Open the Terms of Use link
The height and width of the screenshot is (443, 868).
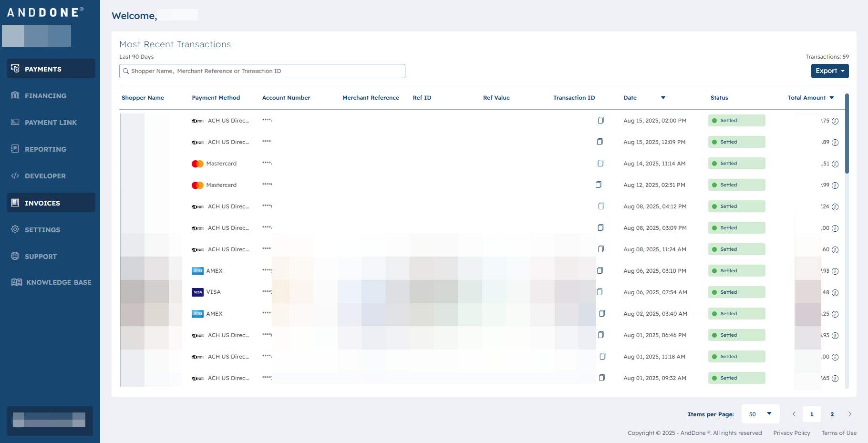coord(839,433)
